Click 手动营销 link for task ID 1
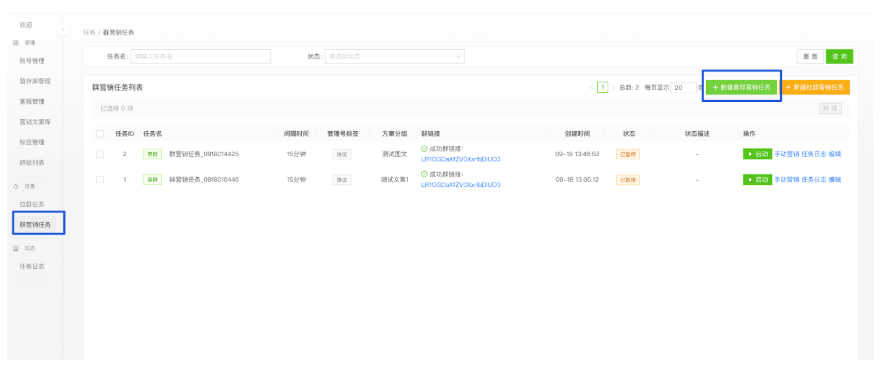Image resolution: width=894 pixels, height=376 pixels. click(x=786, y=180)
